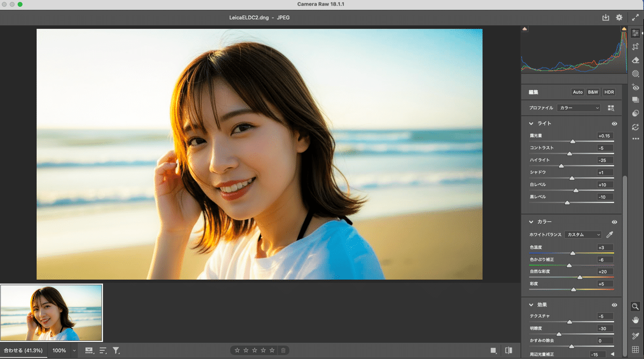
Task: Select the Crop tool in the right toolbar
Action: coord(635,47)
